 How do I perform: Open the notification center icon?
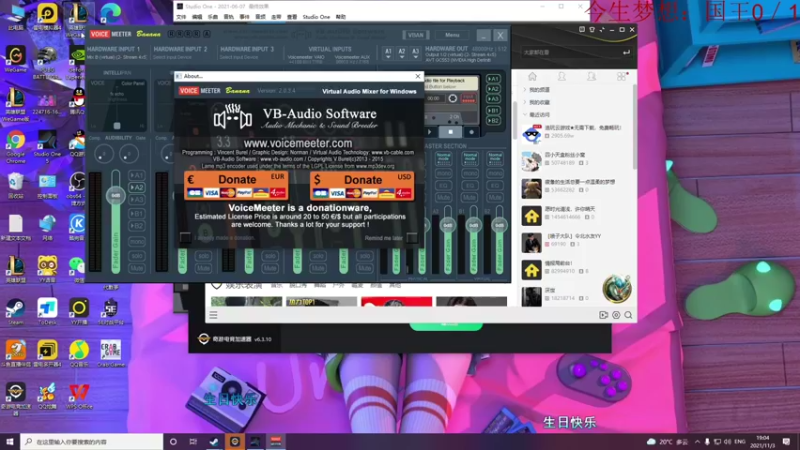[x=786, y=442]
